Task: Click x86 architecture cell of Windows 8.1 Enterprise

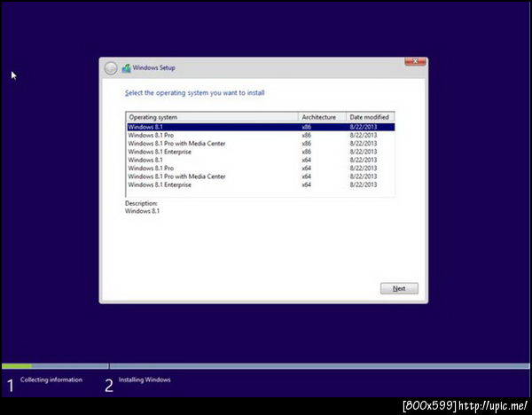Action: 307,152
